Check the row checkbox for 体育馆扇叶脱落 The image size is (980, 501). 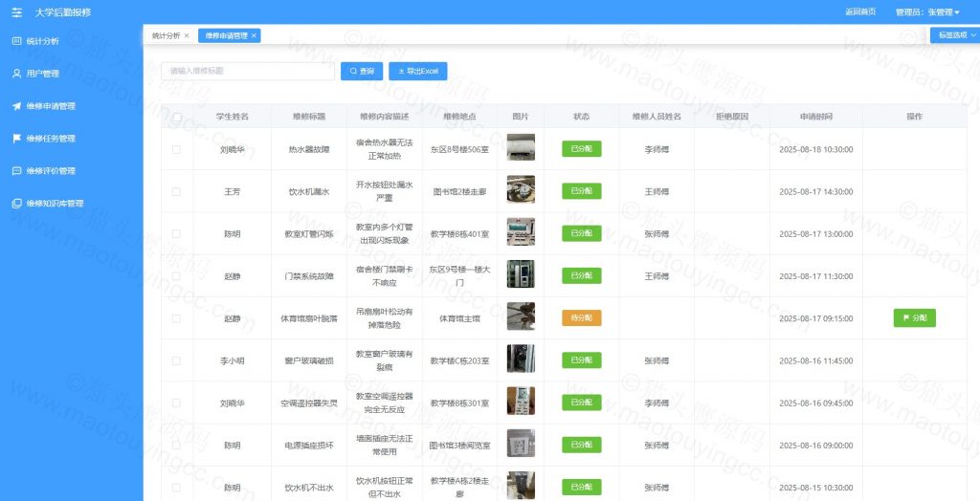[176, 318]
